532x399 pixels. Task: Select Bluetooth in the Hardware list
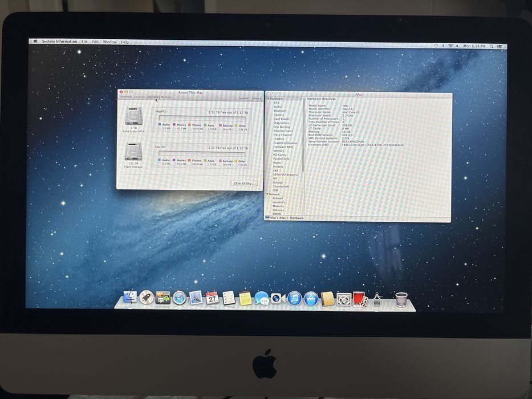pyautogui.click(x=280, y=111)
